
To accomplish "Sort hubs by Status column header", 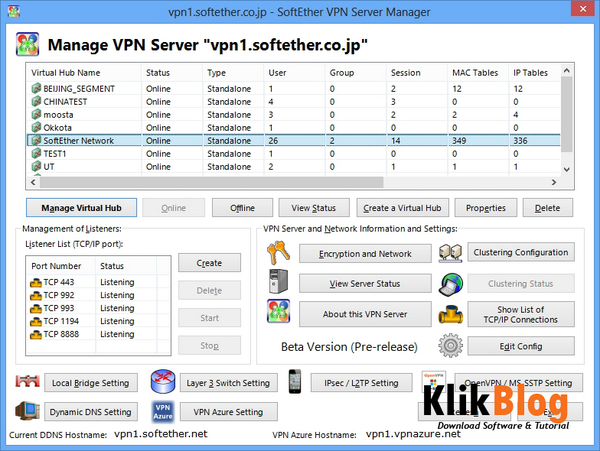I will (x=172, y=72).
